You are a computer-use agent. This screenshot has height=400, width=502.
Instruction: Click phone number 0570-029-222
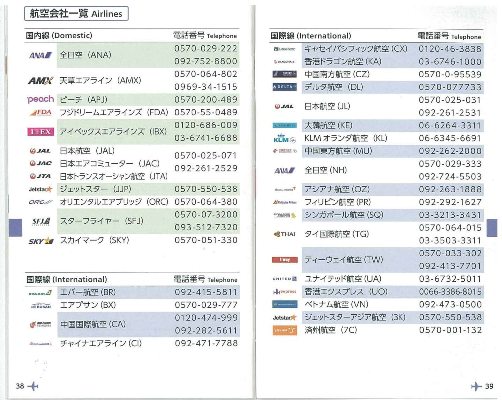(x=206, y=48)
